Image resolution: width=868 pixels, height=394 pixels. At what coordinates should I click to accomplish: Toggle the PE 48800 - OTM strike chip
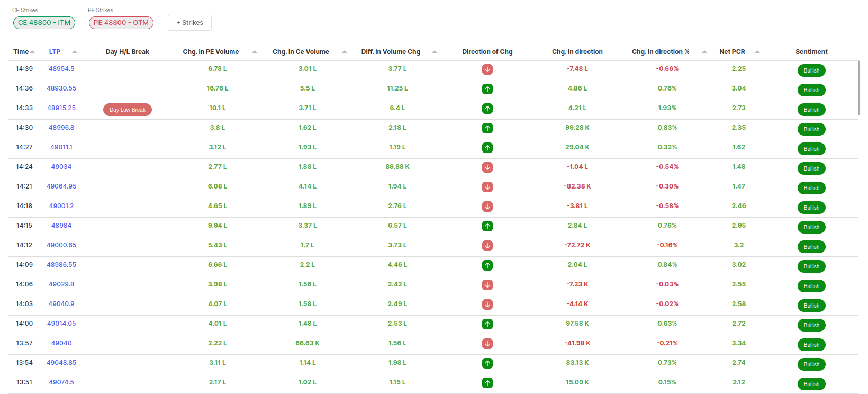point(121,23)
